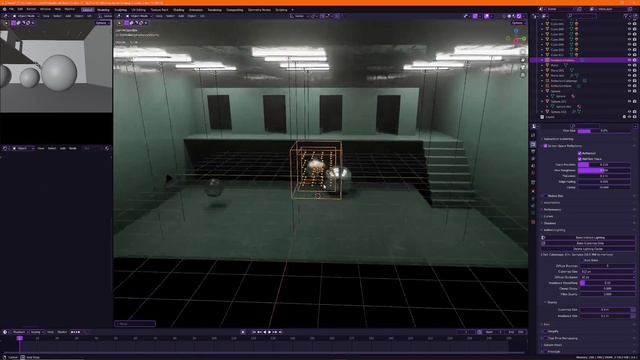Toggle the Half Res Trace checkbox
Screen dimensions: 640x360
click(580, 159)
